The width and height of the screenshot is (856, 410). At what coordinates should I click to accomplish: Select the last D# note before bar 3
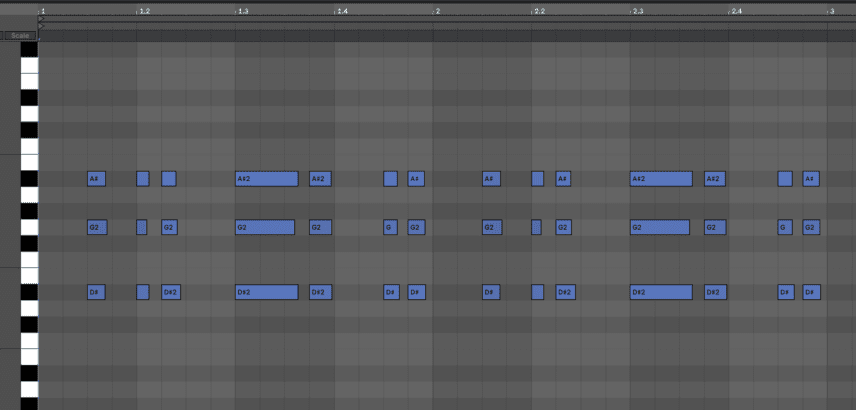(x=812, y=292)
